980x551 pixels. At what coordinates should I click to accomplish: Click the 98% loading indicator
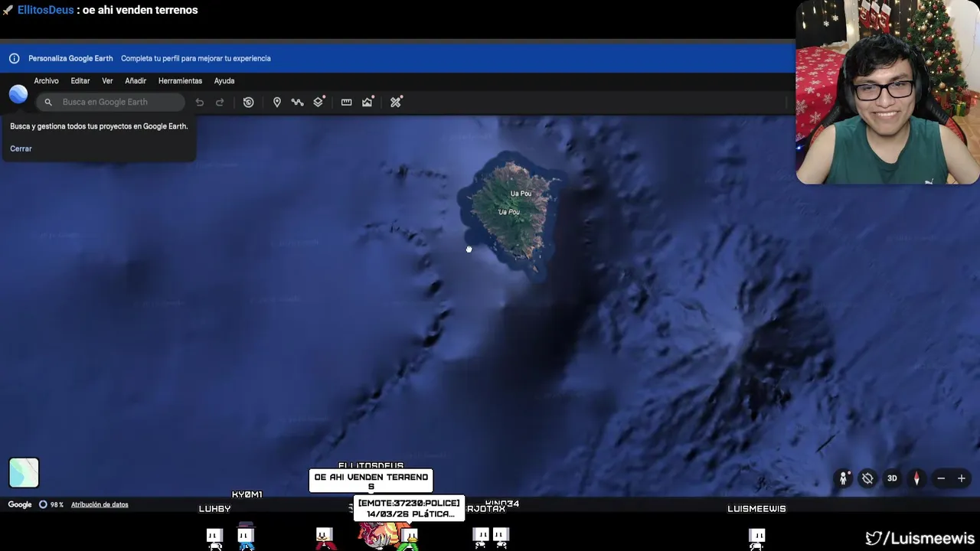pyautogui.click(x=51, y=504)
